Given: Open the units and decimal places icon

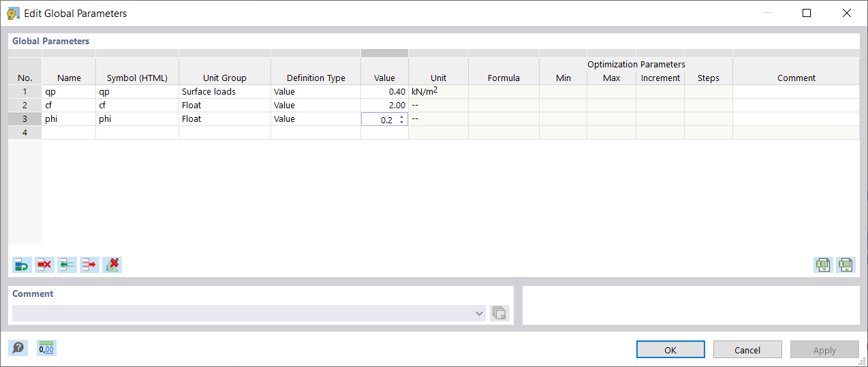Looking at the screenshot, I should pyautogui.click(x=46, y=348).
